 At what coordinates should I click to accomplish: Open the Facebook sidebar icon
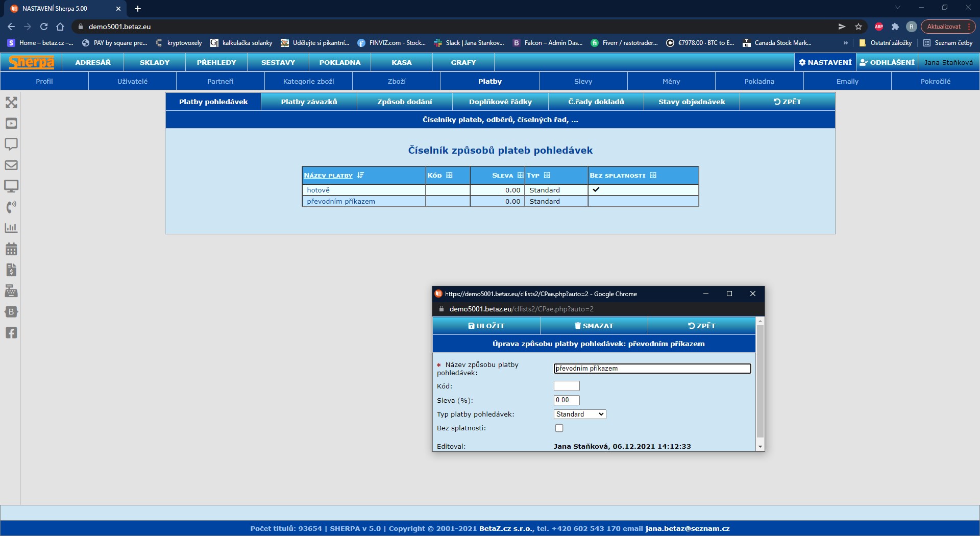[x=11, y=333]
